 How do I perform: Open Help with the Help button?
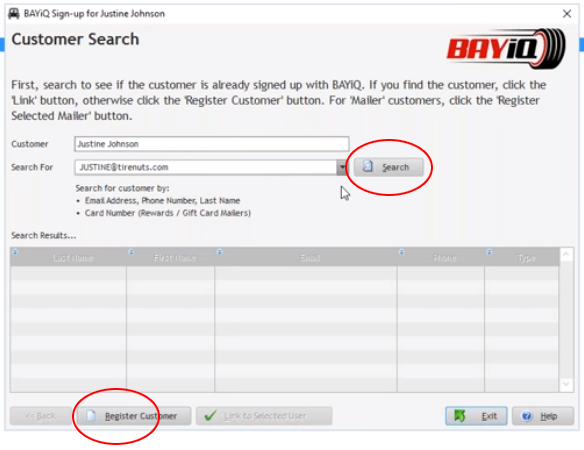[543, 416]
